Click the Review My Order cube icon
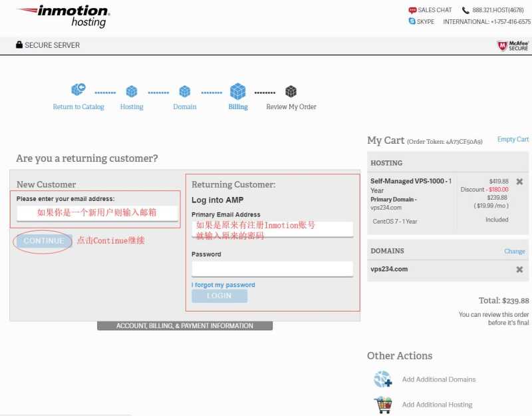The image size is (532, 416). pyautogui.click(x=291, y=91)
